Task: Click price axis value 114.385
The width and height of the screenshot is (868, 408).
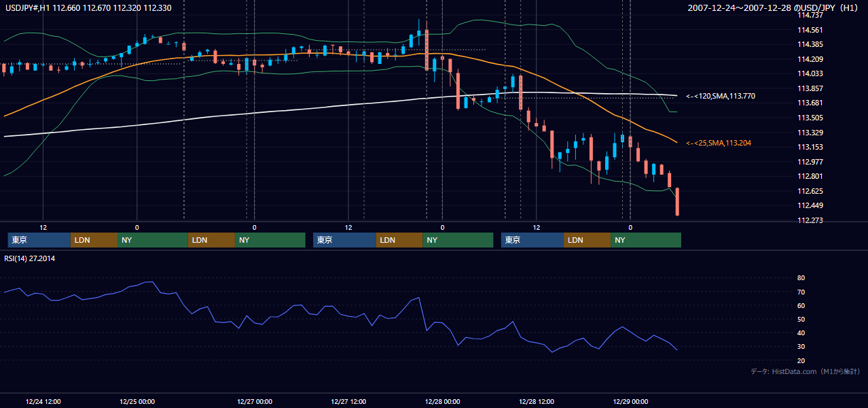Action: [x=810, y=44]
